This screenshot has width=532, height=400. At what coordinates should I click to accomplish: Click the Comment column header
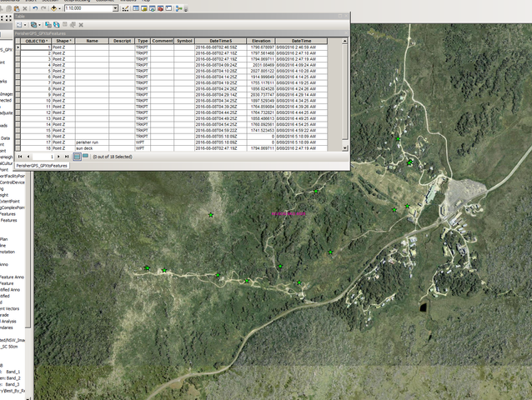pos(162,41)
